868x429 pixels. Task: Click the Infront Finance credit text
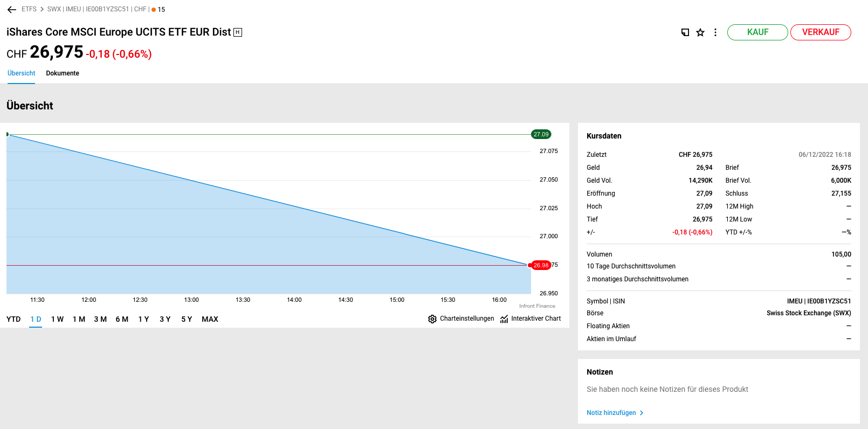[537, 306]
